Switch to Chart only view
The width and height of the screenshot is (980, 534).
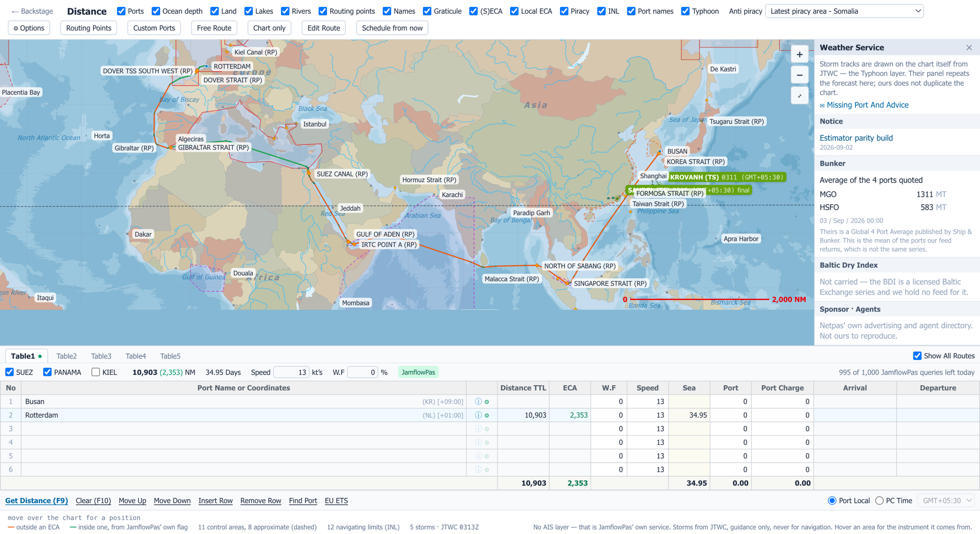[x=269, y=28]
